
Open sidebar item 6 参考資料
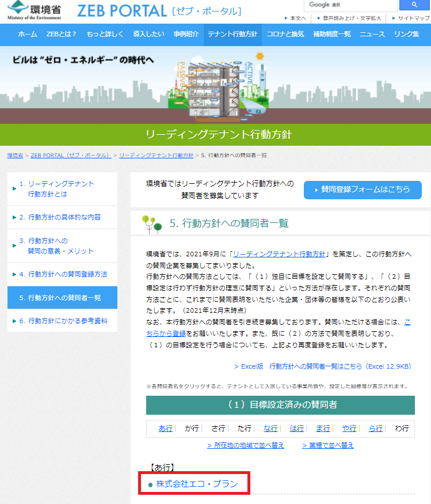coord(62,320)
